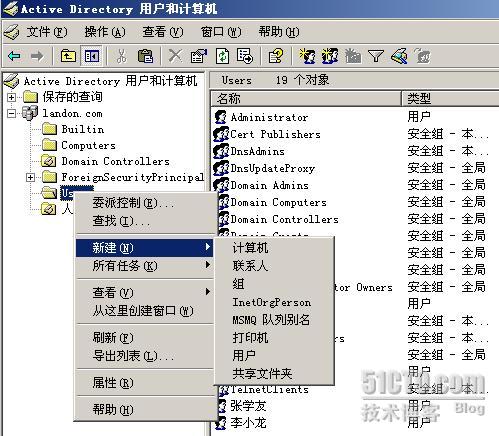The height and width of the screenshot is (436, 499).
Task: Sort list by 类型 column header
Action: (x=450, y=98)
